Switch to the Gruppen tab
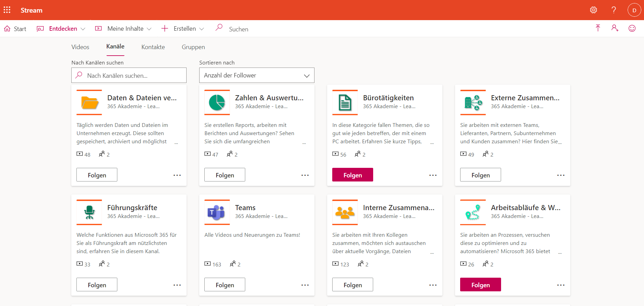This screenshot has width=644, height=306. pyautogui.click(x=193, y=47)
